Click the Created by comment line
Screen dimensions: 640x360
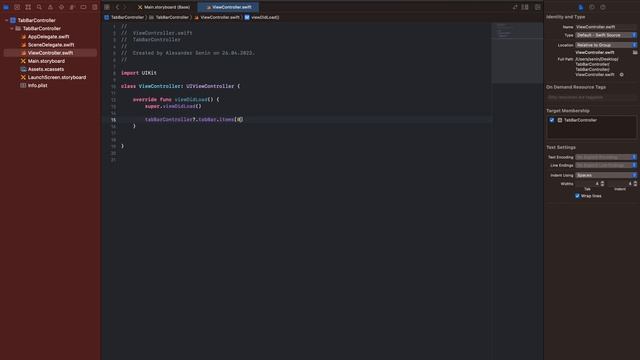tap(188, 53)
